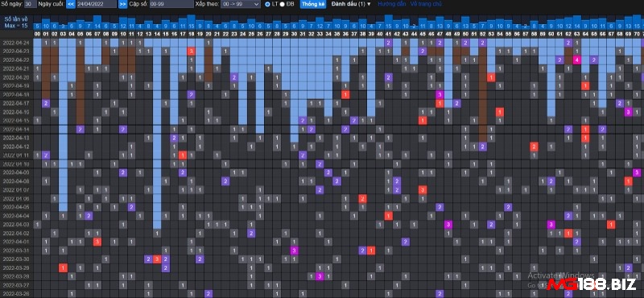This screenshot has width=644, height=298.
Task: Click the MG188.BIZ logo
Action: [x=592, y=284]
